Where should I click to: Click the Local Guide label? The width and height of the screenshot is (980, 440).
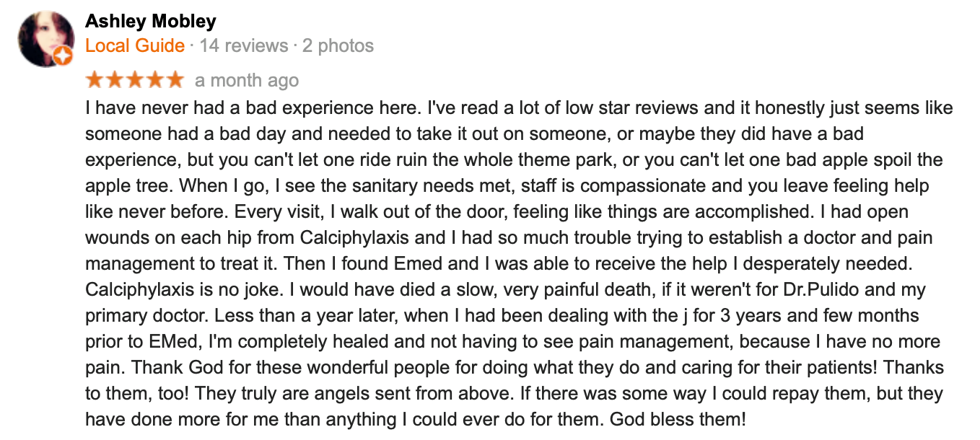pyautogui.click(x=135, y=46)
